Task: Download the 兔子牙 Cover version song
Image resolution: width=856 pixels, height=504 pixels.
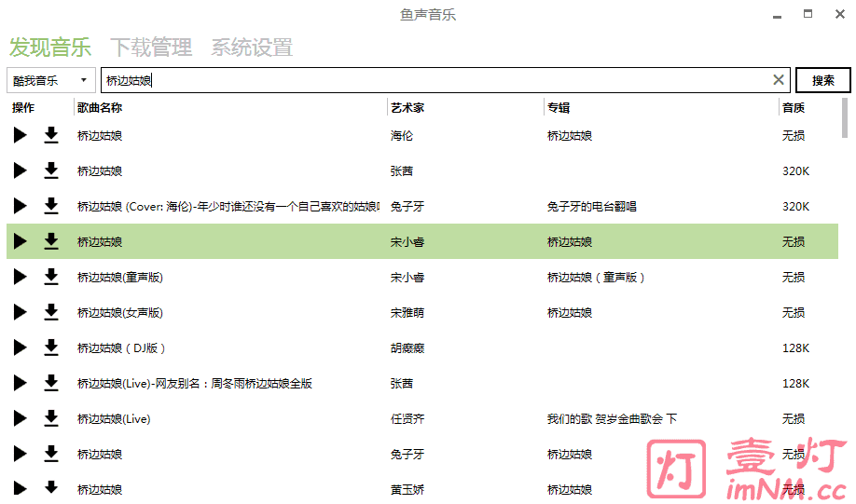Action: click(x=51, y=207)
